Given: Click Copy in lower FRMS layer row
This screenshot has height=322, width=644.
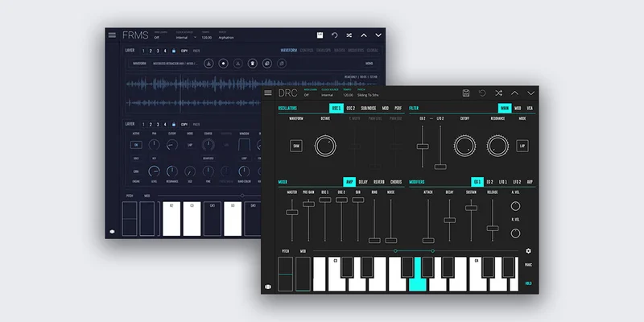Looking at the screenshot, I should tap(184, 125).
